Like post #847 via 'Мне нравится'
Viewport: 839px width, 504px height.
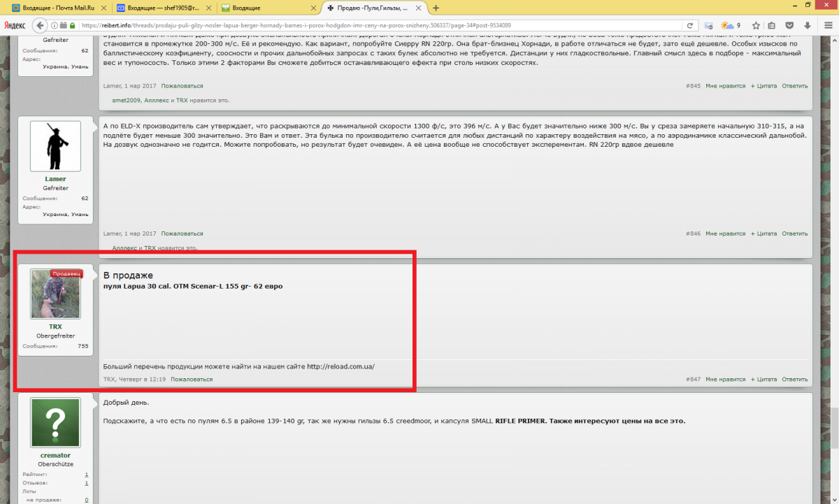(x=725, y=380)
